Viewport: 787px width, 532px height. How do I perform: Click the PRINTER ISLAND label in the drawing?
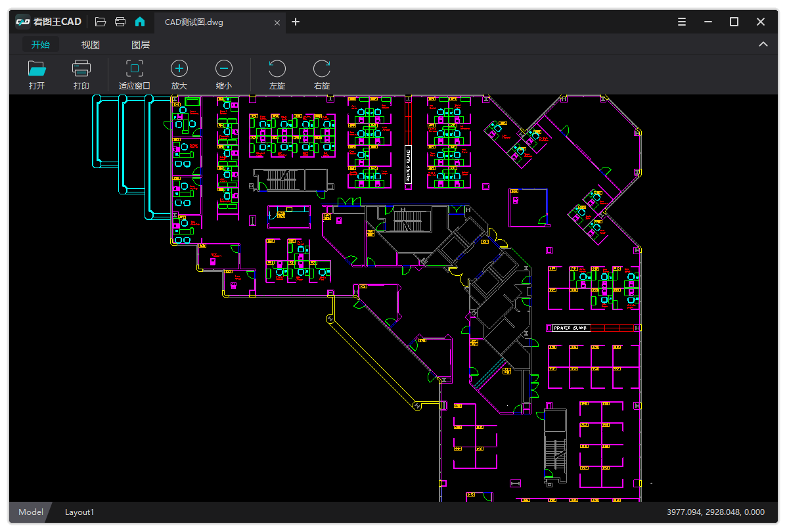(x=570, y=328)
